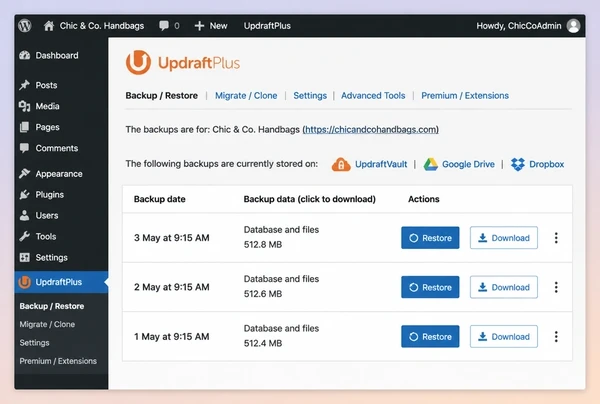Click the plus icon next to New
Viewport: 600px width, 404px height.
tap(199, 26)
